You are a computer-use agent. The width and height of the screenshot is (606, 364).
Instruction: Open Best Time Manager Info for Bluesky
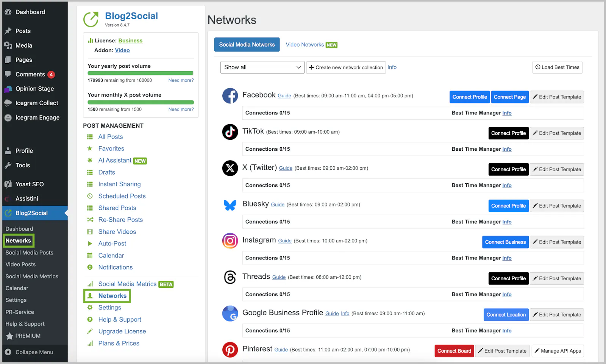click(507, 222)
